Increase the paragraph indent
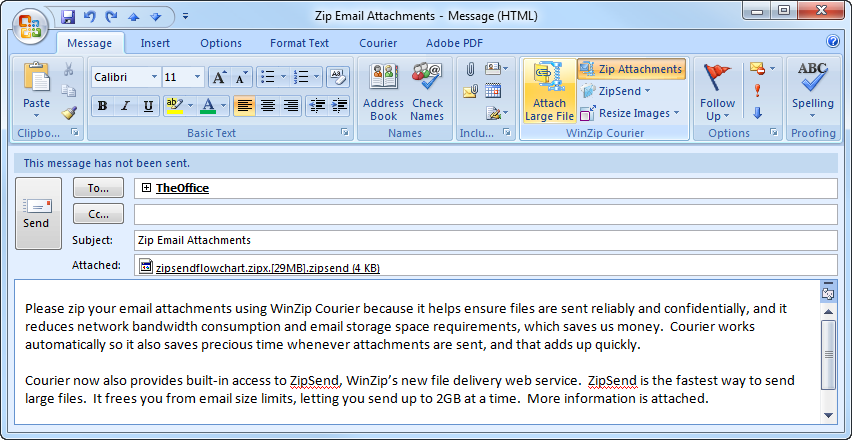Viewport: 852px width, 440px height. click(339, 106)
